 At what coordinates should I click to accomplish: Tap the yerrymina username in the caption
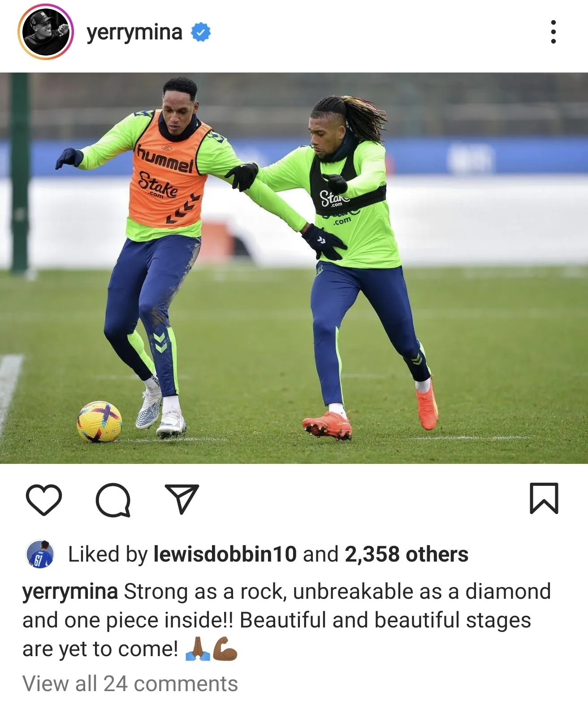pos(70,592)
